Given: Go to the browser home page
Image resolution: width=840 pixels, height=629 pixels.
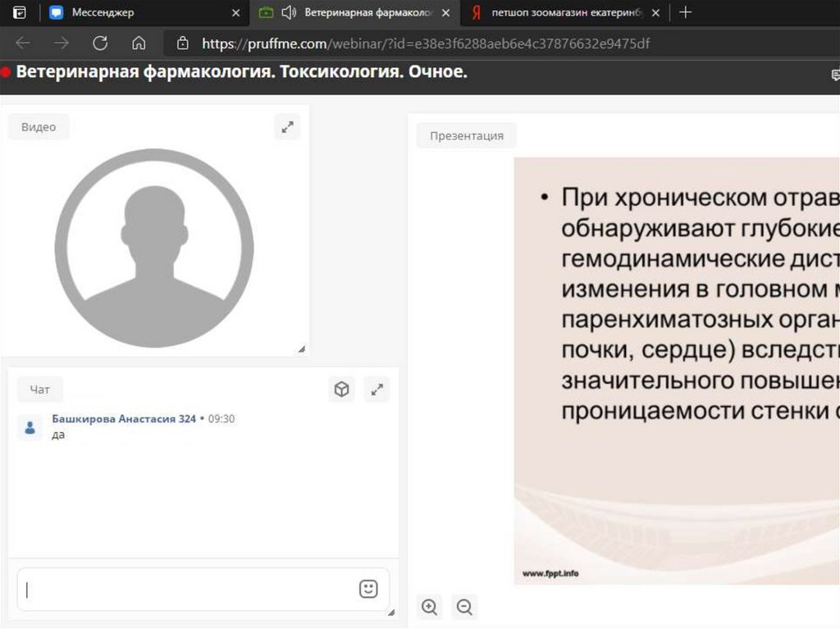Looking at the screenshot, I should (139, 43).
